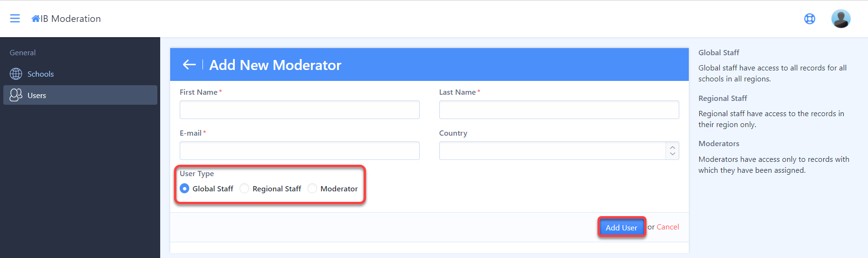The image size is (868, 258).
Task: Open the help lifebuoy icon
Action: pyautogui.click(x=810, y=19)
